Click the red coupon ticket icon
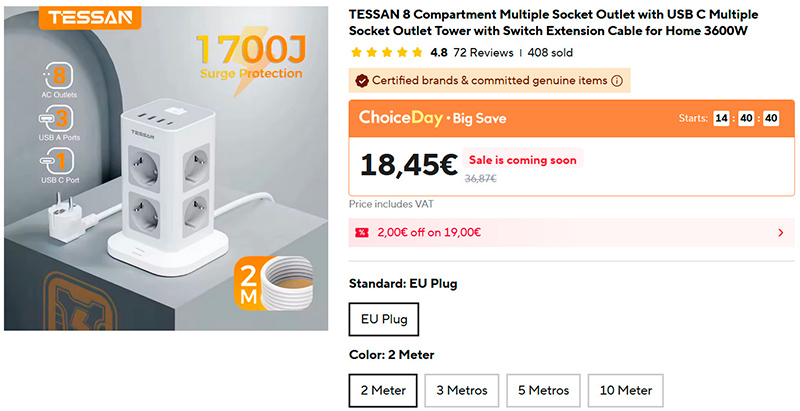Image resolution: width=800 pixels, height=411 pixels. [362, 233]
